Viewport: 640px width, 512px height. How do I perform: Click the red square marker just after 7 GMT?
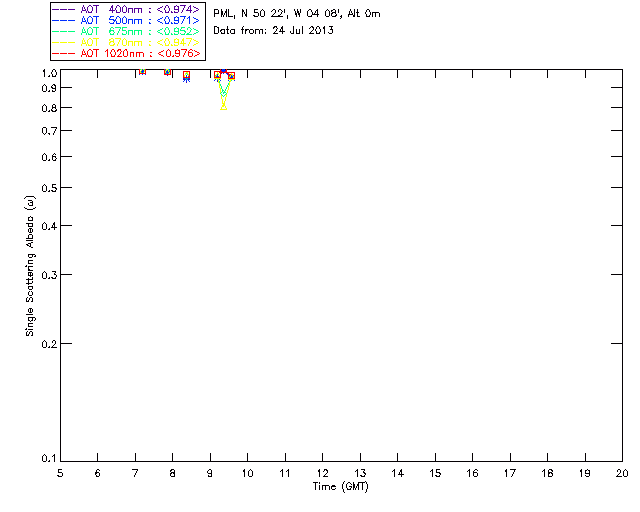tap(142, 71)
